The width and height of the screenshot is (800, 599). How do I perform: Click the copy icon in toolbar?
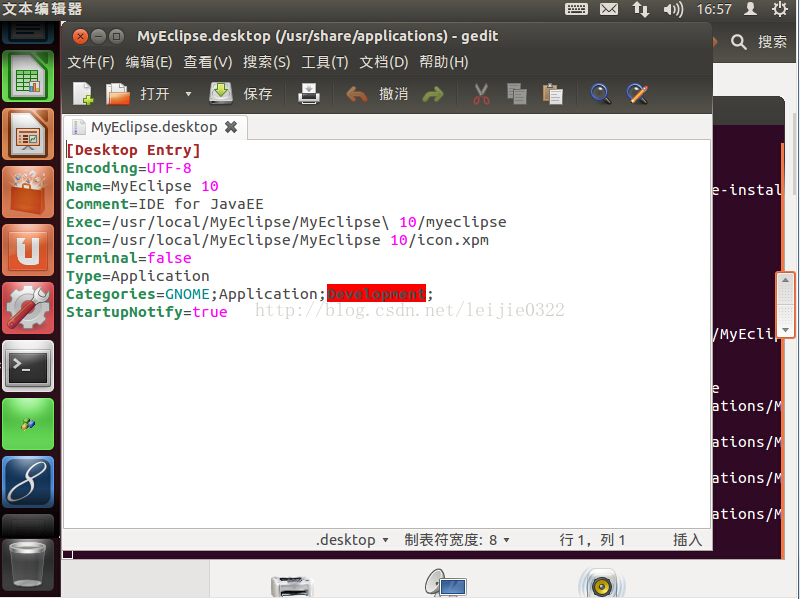coord(517,94)
